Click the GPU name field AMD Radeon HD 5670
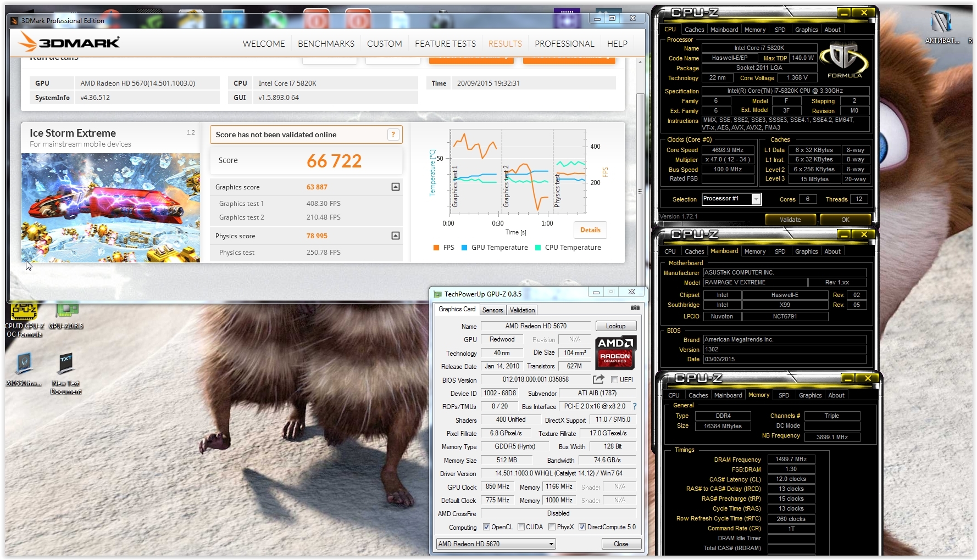977x560 pixels. (x=536, y=326)
